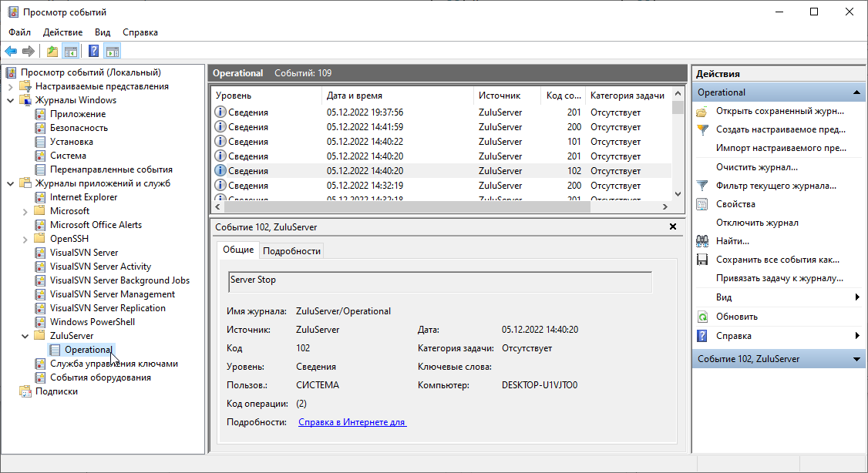Click the Back arrow in the toolbar

[11, 52]
